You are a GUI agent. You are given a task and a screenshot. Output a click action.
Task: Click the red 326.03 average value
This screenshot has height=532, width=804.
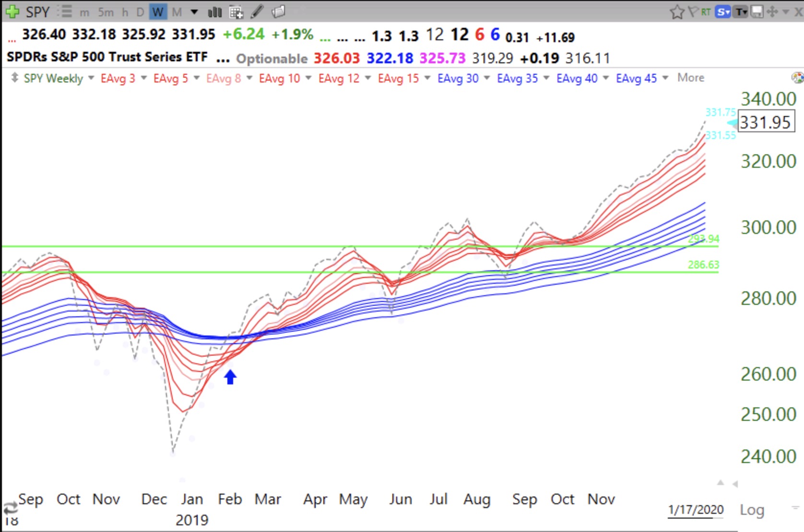click(337, 58)
